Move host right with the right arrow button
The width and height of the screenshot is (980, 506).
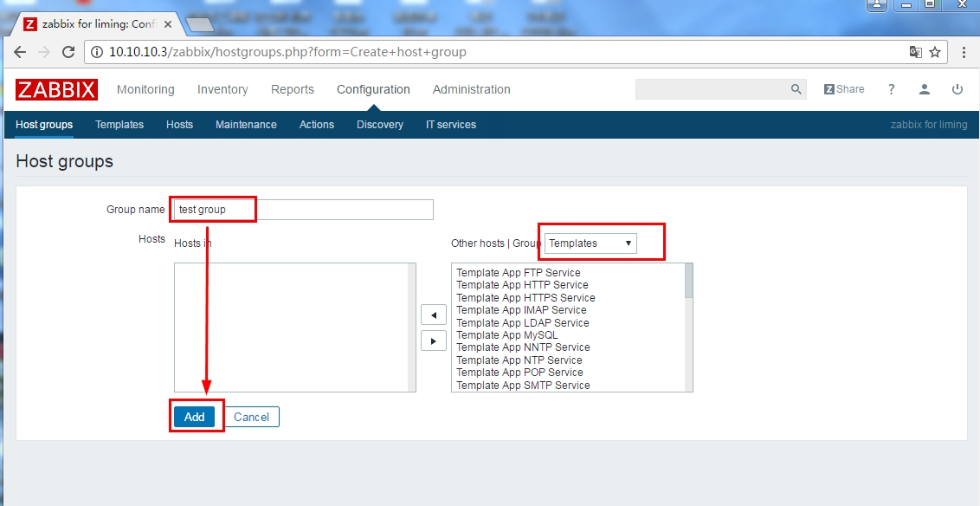(x=434, y=341)
